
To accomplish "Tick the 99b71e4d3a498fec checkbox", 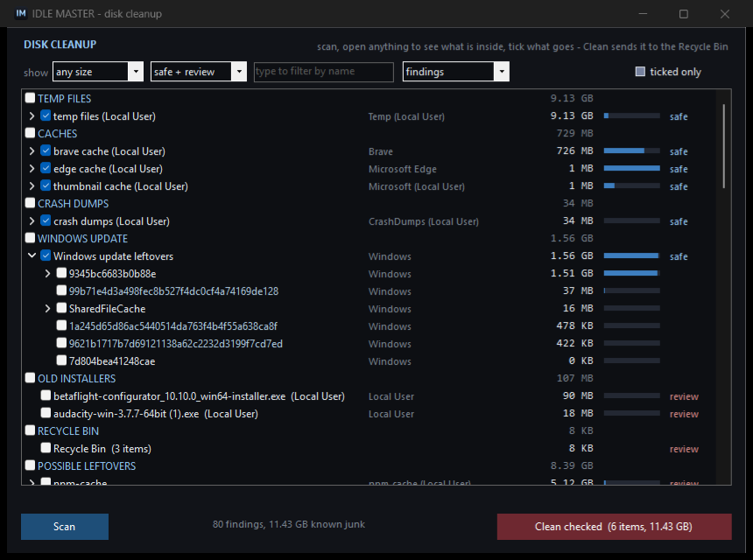I will point(61,290).
